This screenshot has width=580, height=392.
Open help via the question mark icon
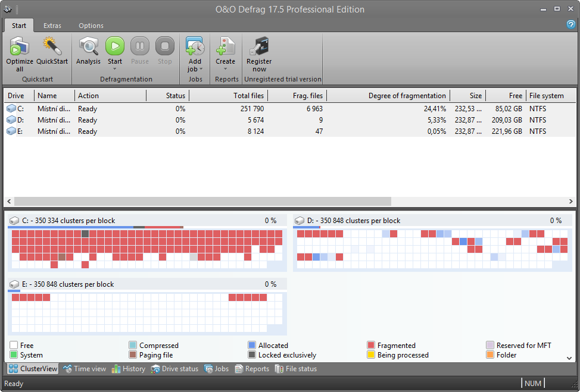point(570,24)
